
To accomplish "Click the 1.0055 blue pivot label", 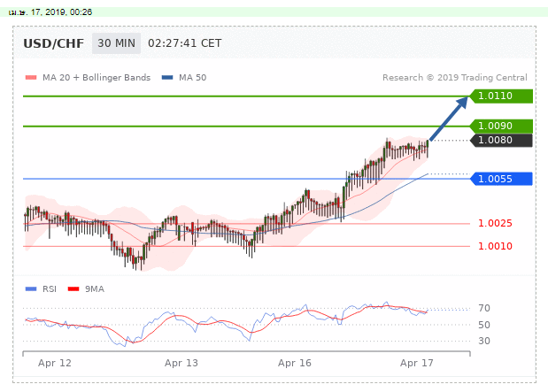I will pos(501,179).
